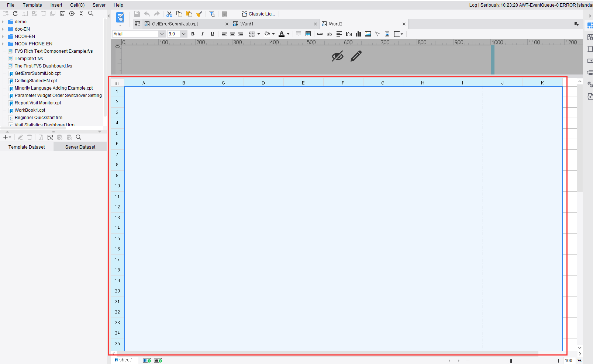
Task: Toggle italic formatting
Action: [x=202, y=34]
